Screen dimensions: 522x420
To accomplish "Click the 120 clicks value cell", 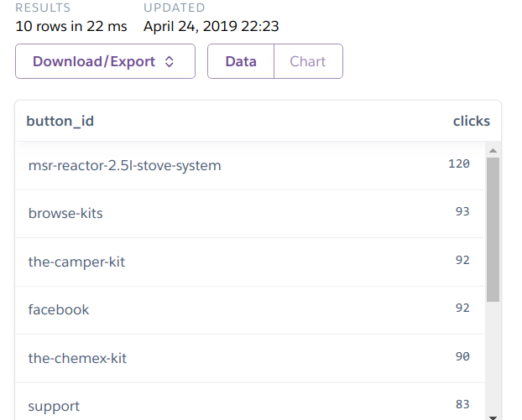I will (458, 164).
